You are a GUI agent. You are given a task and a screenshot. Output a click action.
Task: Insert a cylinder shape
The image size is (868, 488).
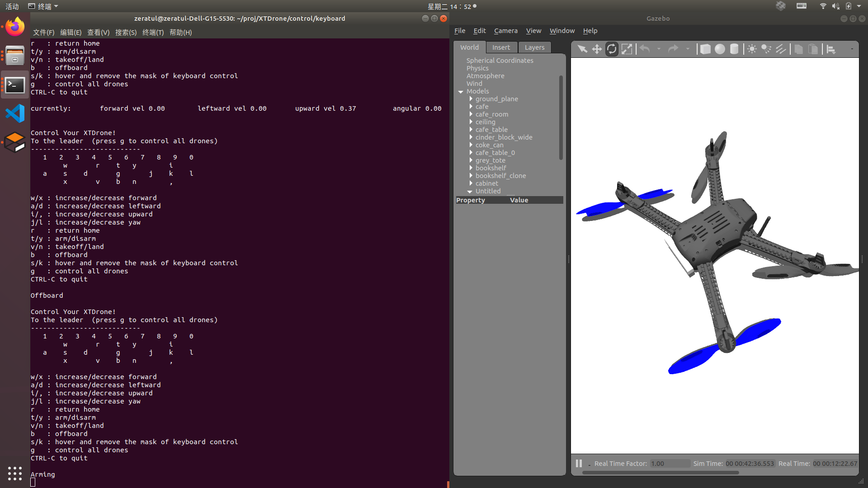coord(734,49)
